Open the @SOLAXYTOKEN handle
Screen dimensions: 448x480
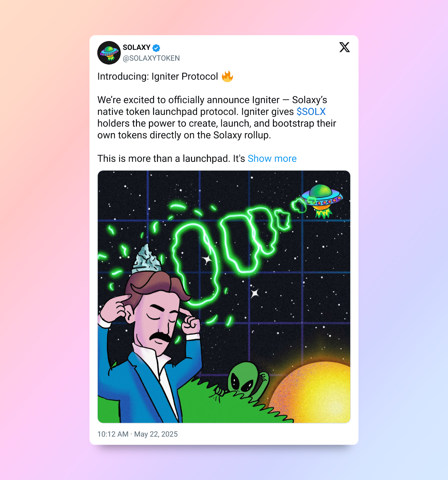[151, 58]
